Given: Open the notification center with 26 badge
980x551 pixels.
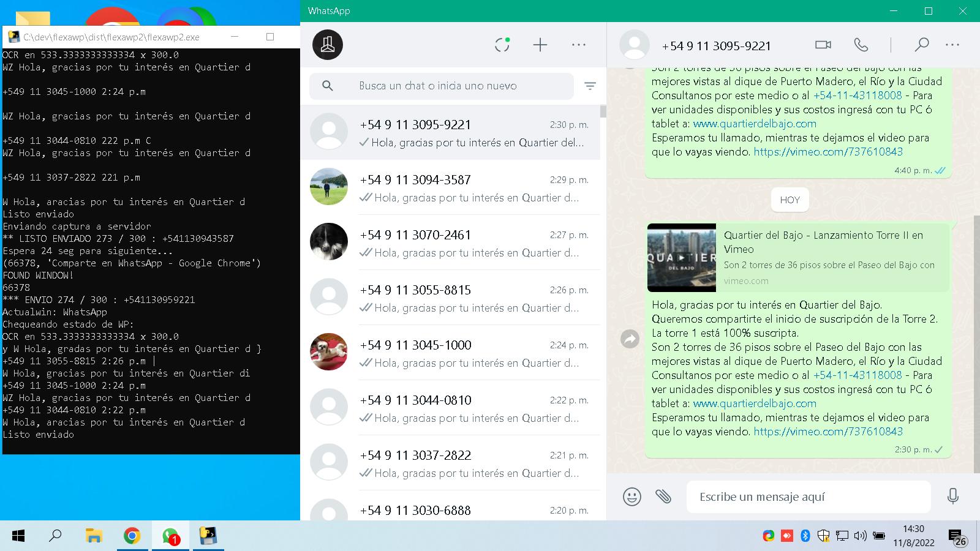Looking at the screenshot, I should click(x=957, y=538).
